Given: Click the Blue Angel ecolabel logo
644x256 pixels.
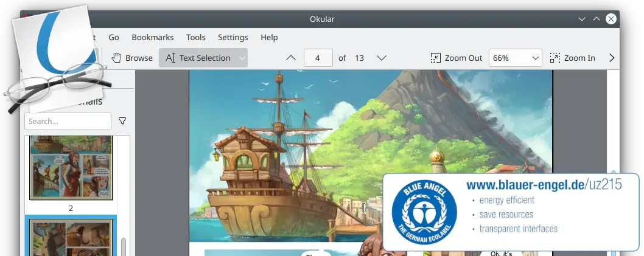Looking at the screenshot, I should [x=424, y=212].
